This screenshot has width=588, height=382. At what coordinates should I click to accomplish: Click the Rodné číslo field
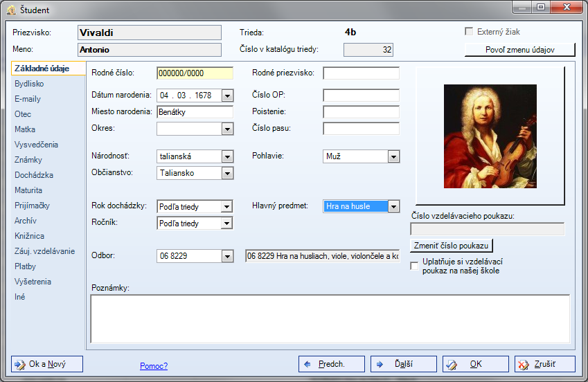[x=195, y=73]
